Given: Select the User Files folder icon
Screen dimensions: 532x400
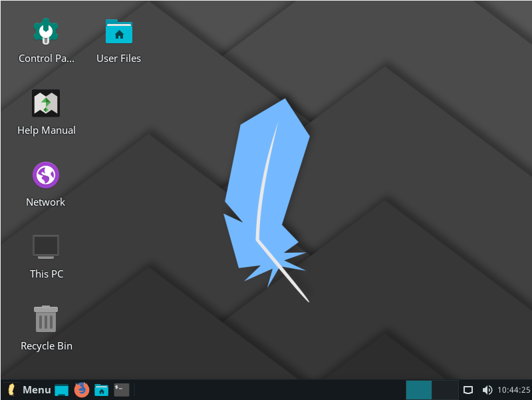Looking at the screenshot, I should (x=118, y=31).
